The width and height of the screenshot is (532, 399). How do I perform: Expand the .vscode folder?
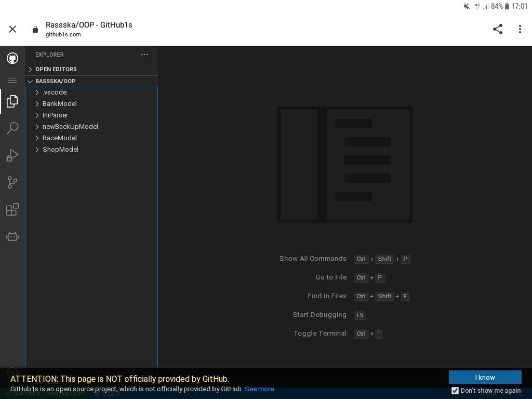[x=91, y=92]
